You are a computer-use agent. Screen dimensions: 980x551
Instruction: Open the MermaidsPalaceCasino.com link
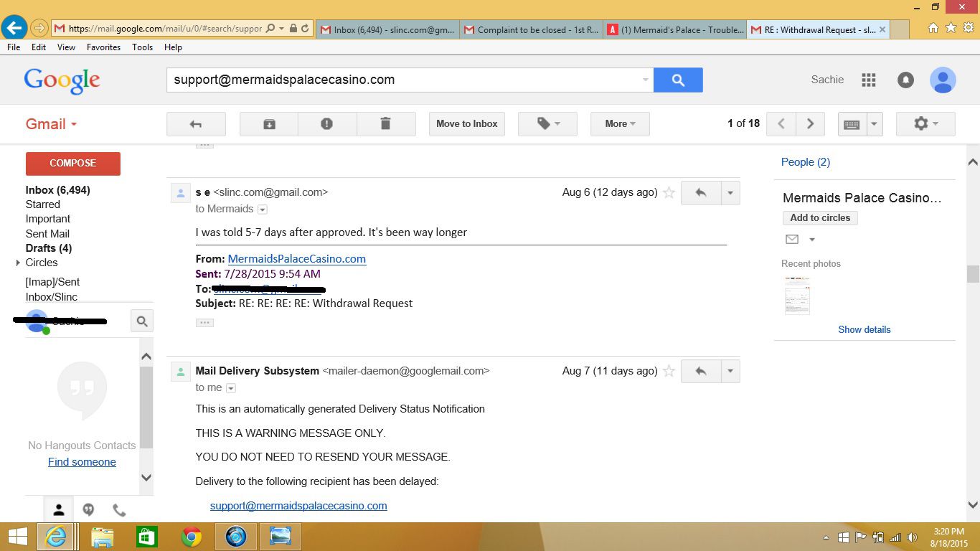point(297,259)
